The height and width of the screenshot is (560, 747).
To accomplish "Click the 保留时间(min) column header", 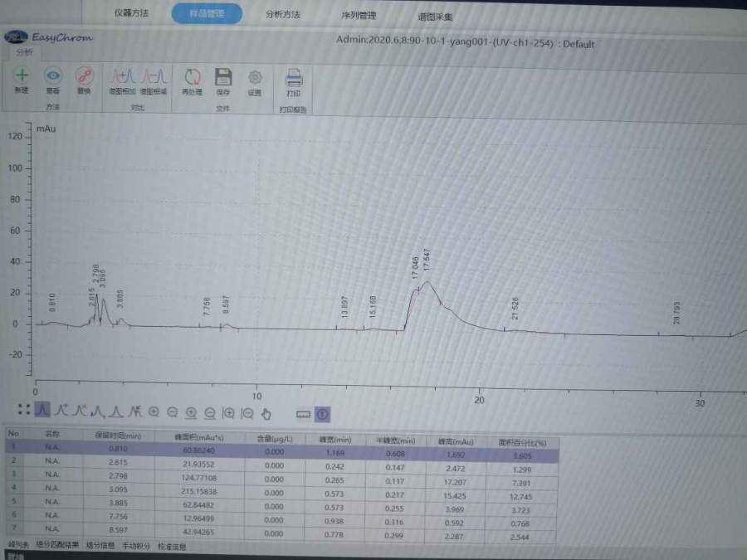I will point(118,436).
